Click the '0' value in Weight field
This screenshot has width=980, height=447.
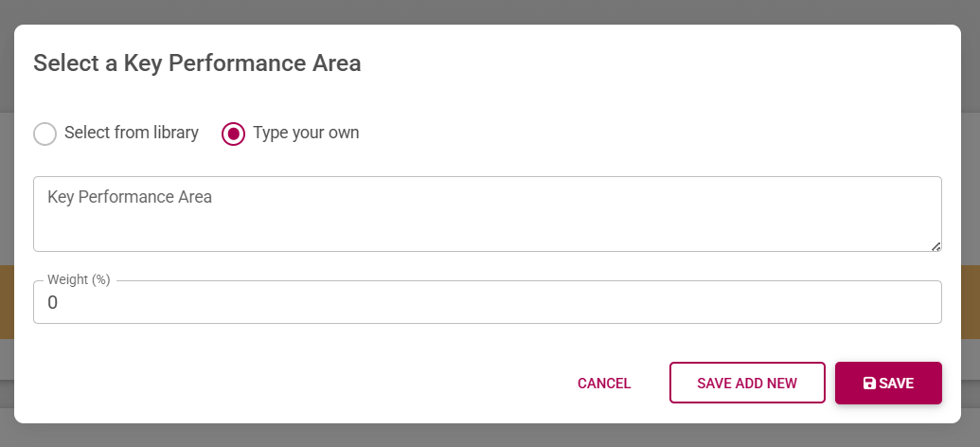pyautogui.click(x=53, y=303)
